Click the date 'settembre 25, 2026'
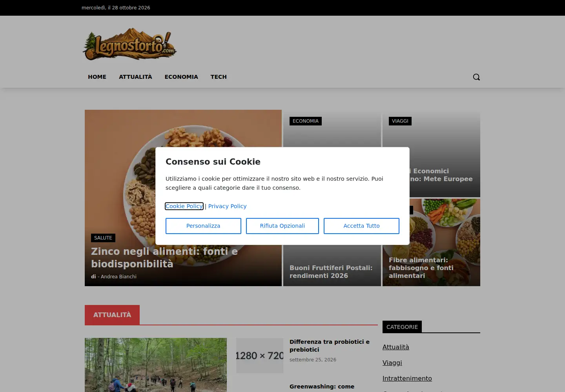This screenshot has width=565, height=392. [313, 360]
